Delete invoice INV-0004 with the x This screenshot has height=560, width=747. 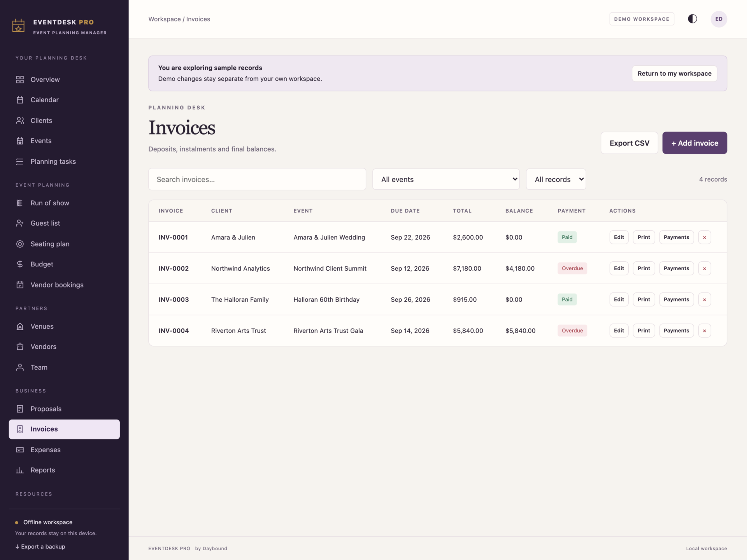pyautogui.click(x=704, y=331)
